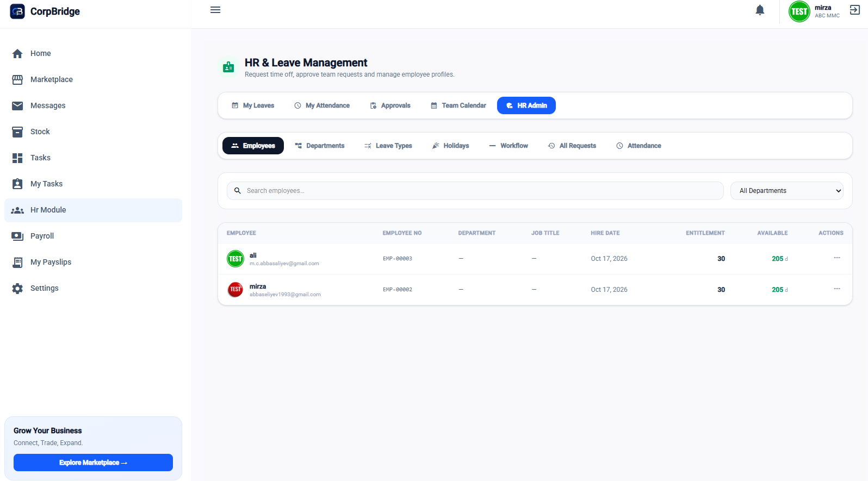The width and height of the screenshot is (868, 481).
Task: Click the Settings gear icon
Action: click(17, 288)
